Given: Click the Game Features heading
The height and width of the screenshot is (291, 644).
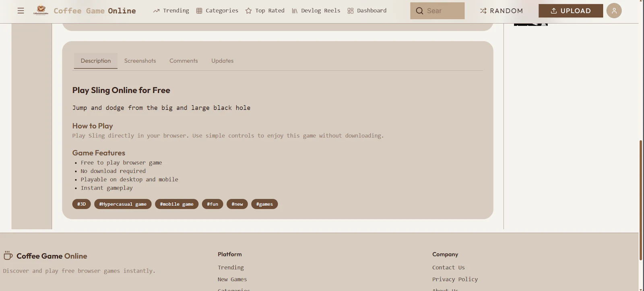Looking at the screenshot, I should tap(99, 153).
